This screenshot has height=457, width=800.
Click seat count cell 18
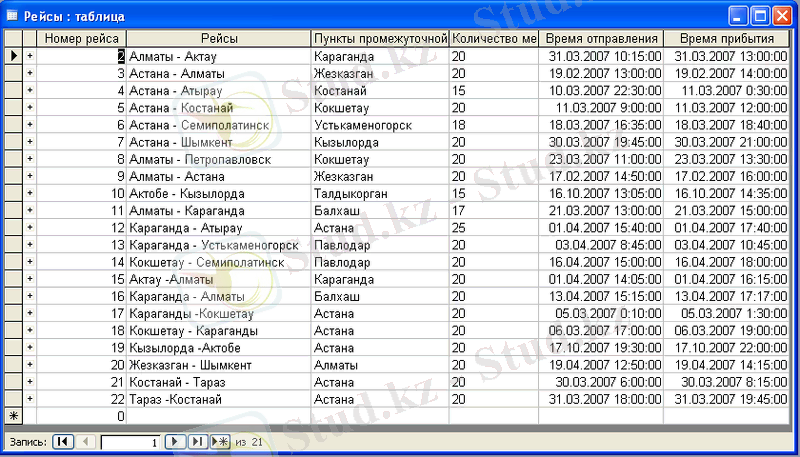click(x=494, y=125)
